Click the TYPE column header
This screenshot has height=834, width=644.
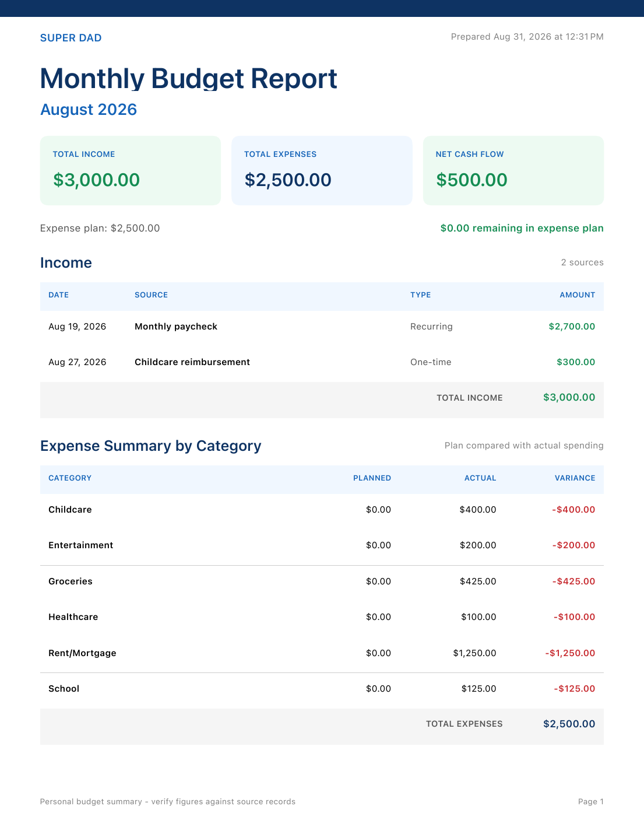pos(420,295)
